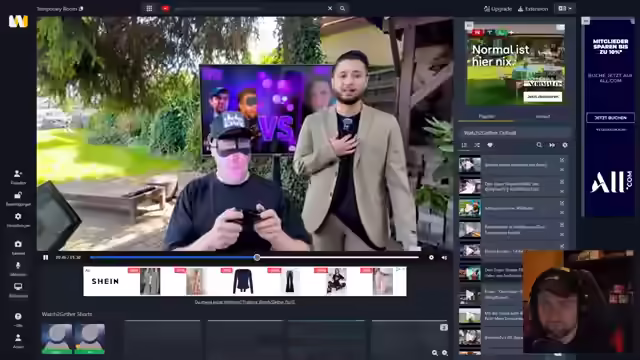Open the navy top SHEIN product
Screen dimensions: 640x360
coord(243,282)
